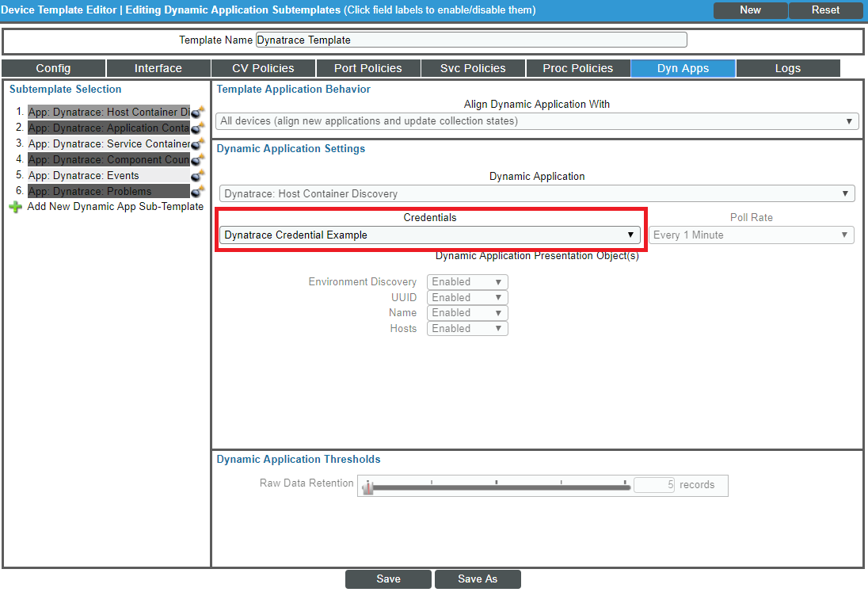Toggle Align Dynamic Application With label
Image resolution: width=868 pixels, height=592 pixels.
point(537,104)
